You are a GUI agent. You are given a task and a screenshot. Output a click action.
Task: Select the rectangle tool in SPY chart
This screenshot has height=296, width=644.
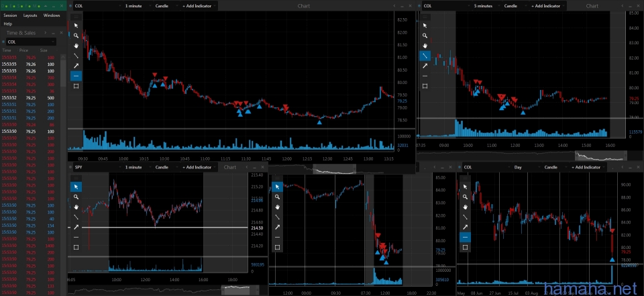pyautogui.click(x=76, y=247)
